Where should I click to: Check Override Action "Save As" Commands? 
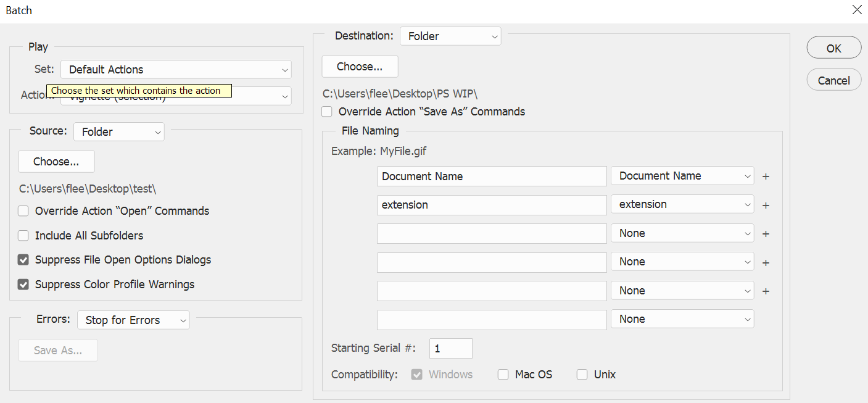[x=327, y=112]
